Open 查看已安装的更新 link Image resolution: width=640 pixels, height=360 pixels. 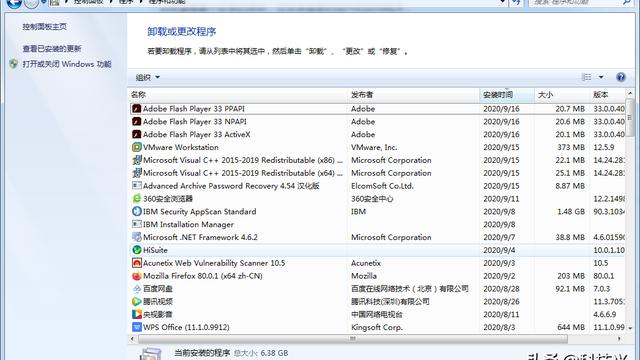tap(52, 49)
